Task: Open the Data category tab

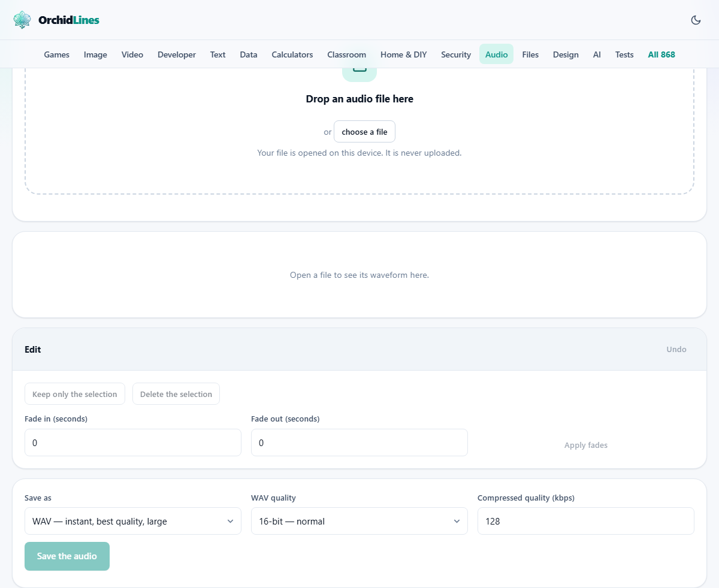Action: click(x=249, y=54)
